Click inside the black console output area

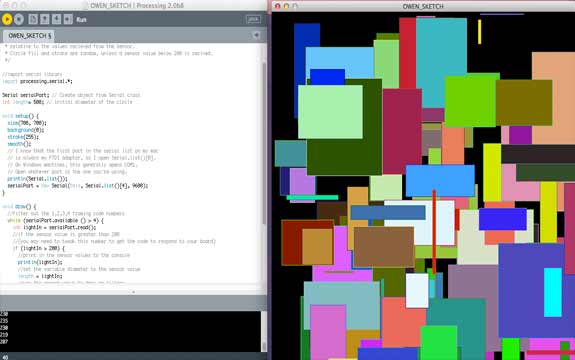click(131, 331)
